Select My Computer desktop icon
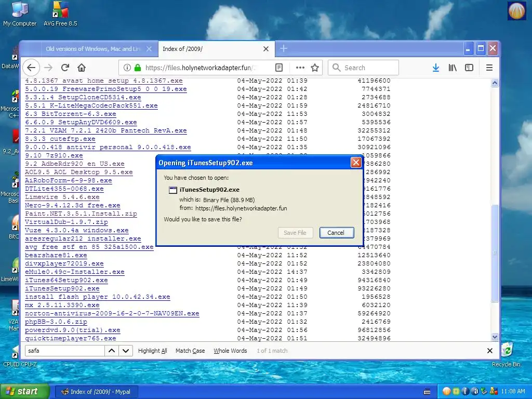The height and width of the screenshot is (399, 532). pos(20,14)
